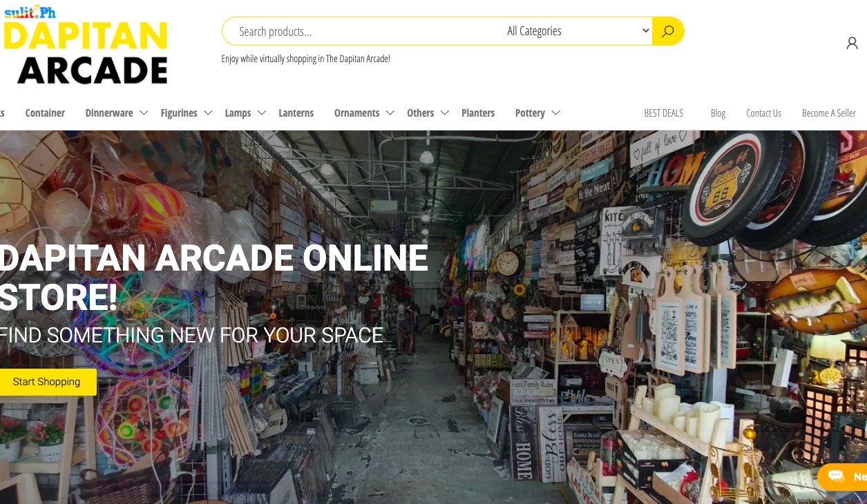This screenshot has height=504, width=867.
Task: Open the user account icon
Action: pos(852,43)
